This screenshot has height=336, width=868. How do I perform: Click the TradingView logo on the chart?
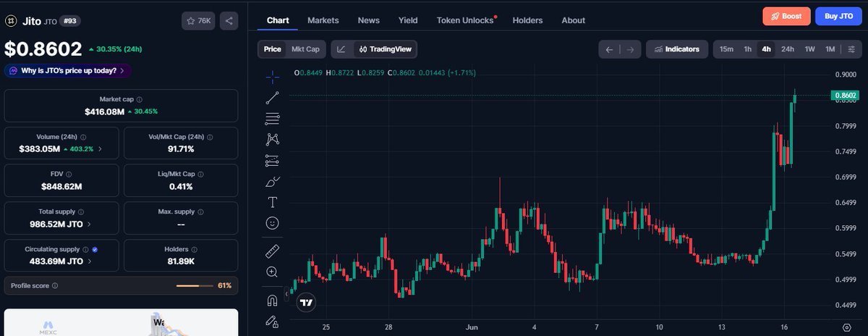pyautogui.click(x=307, y=303)
